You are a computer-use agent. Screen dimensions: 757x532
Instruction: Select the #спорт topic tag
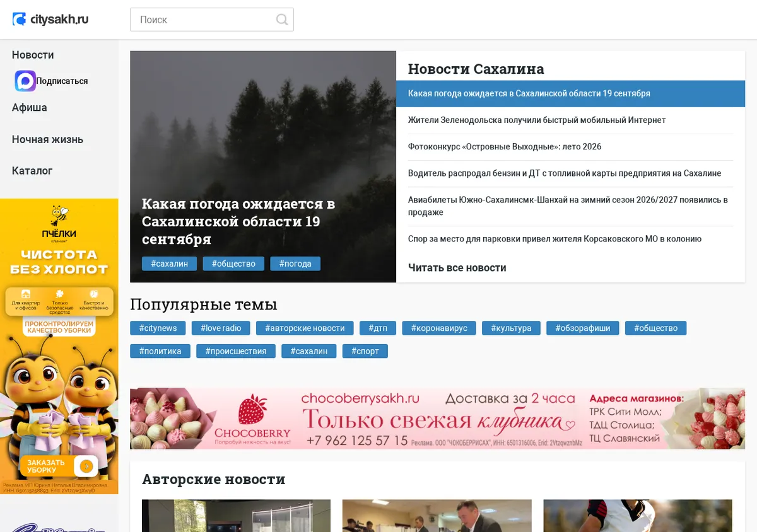point(365,351)
